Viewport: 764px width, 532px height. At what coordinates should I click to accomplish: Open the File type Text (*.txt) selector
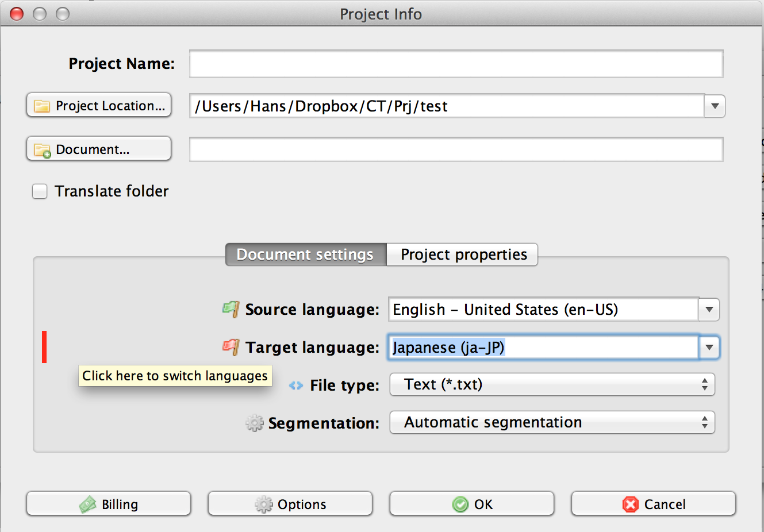coord(552,384)
